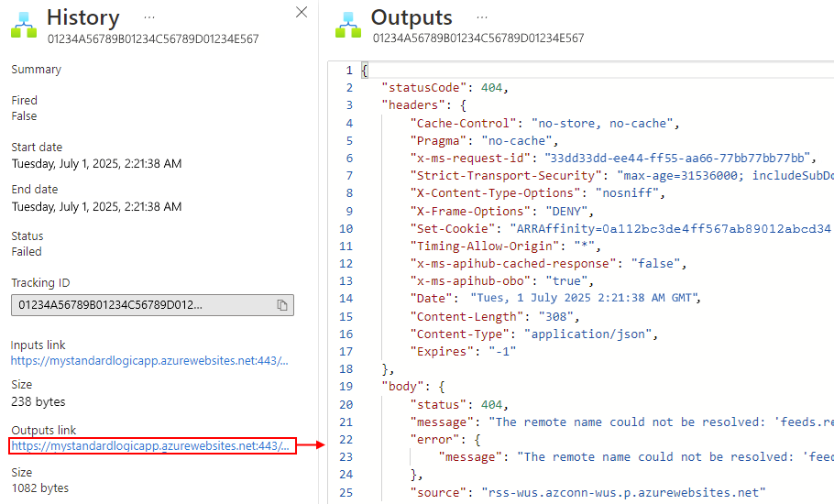Click the 1082 bytes size value
Screen dimensions: 834x504
coord(40,488)
